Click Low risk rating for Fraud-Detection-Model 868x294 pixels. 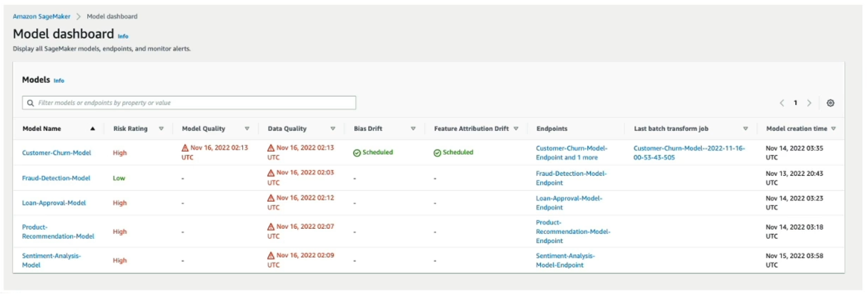[119, 177]
